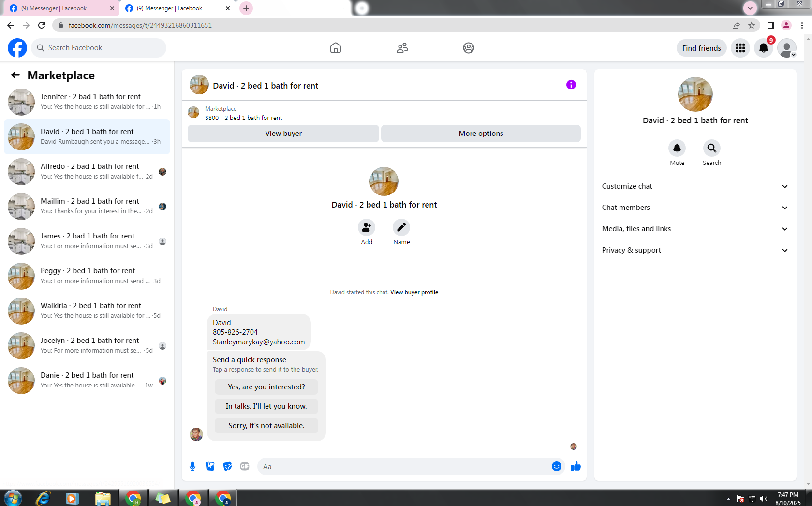Go to the Home feed icon
The image size is (812, 506).
click(336, 48)
